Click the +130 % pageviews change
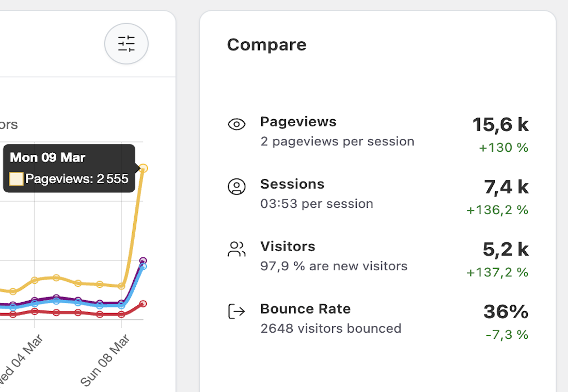Screen dimensions: 568x392 pyautogui.click(x=503, y=148)
